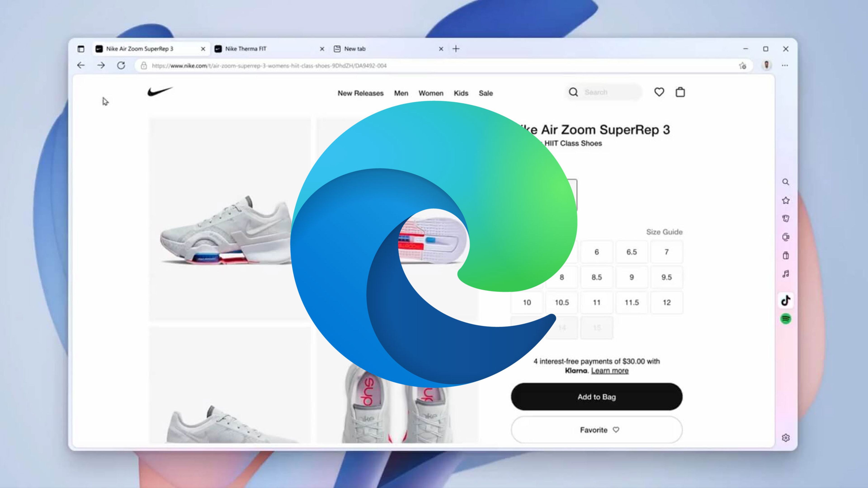This screenshot has height=488, width=868.
Task: Go forward to the next page
Action: [101, 65]
